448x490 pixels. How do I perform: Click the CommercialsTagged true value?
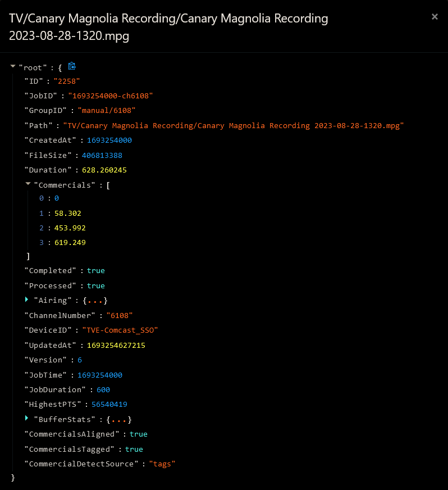click(x=134, y=449)
